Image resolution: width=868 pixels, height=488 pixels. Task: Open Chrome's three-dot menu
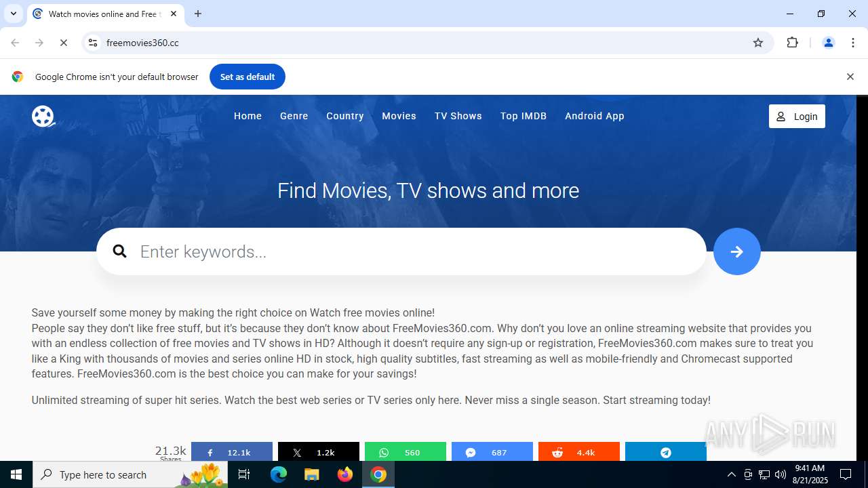pos(853,43)
